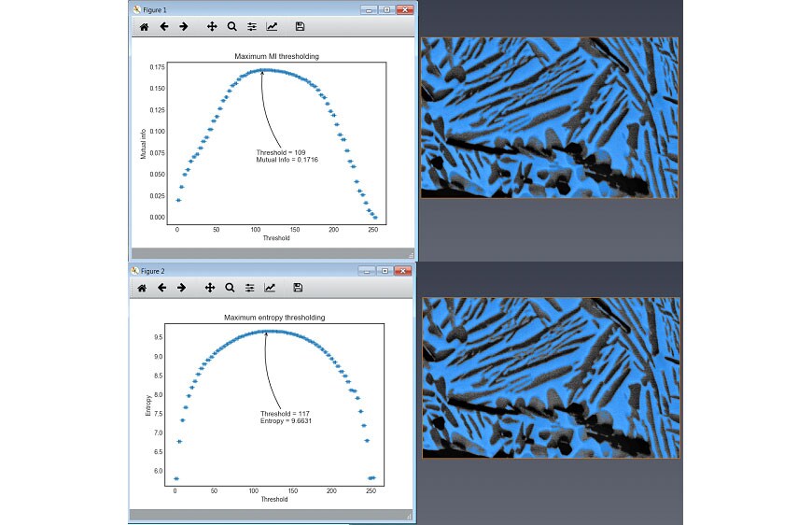The width and height of the screenshot is (812, 525).
Task: Click Forward arrow in Figure 2 toolbar
Action: pos(184,288)
